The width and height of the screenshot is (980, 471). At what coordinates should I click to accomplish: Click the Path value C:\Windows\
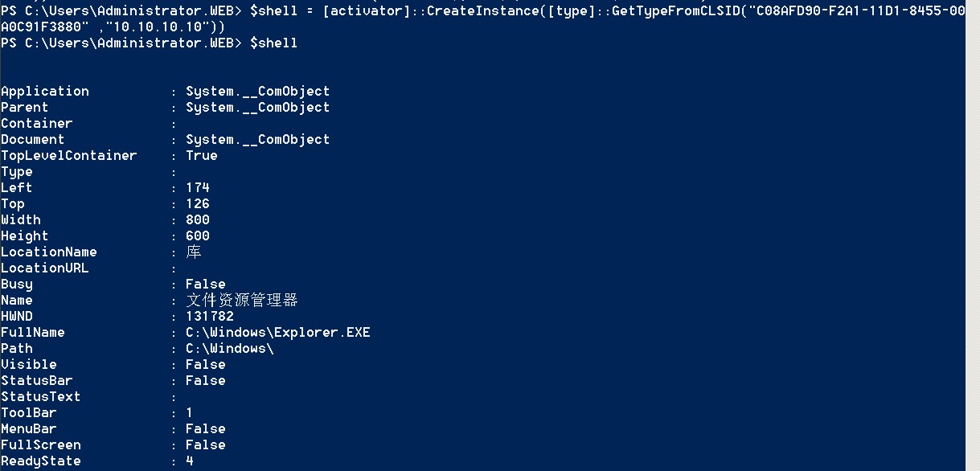[230, 348]
